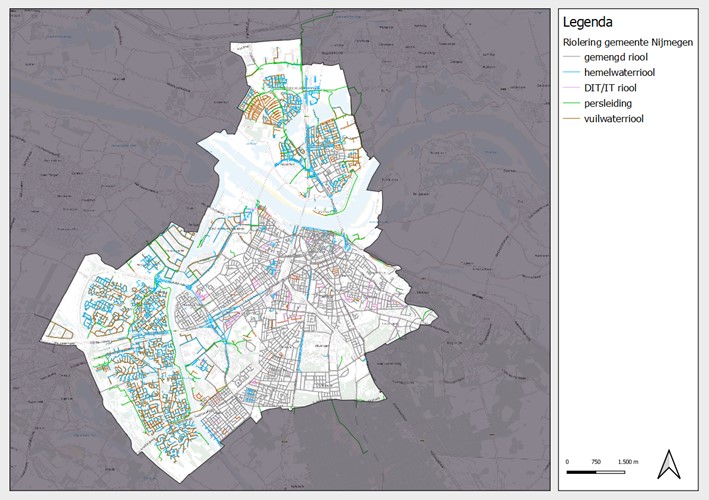Click the gemengd riool legend label
The width and height of the screenshot is (709, 500).
(x=615, y=57)
